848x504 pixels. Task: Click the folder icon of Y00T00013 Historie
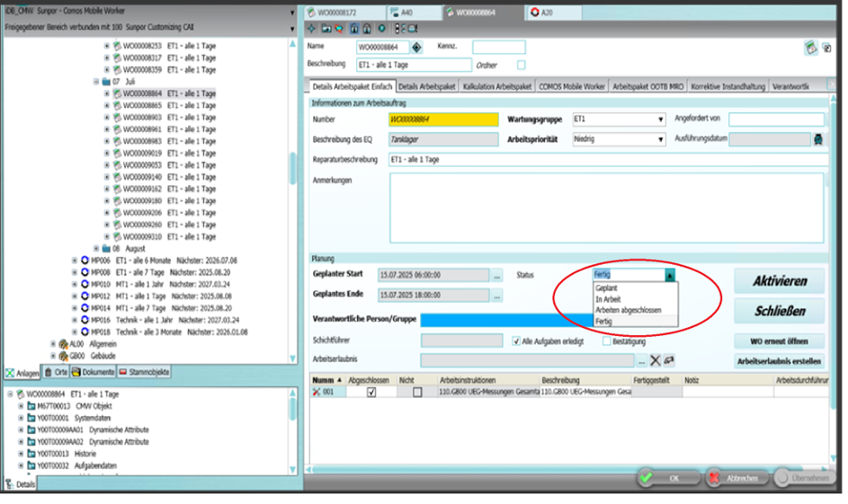31,454
